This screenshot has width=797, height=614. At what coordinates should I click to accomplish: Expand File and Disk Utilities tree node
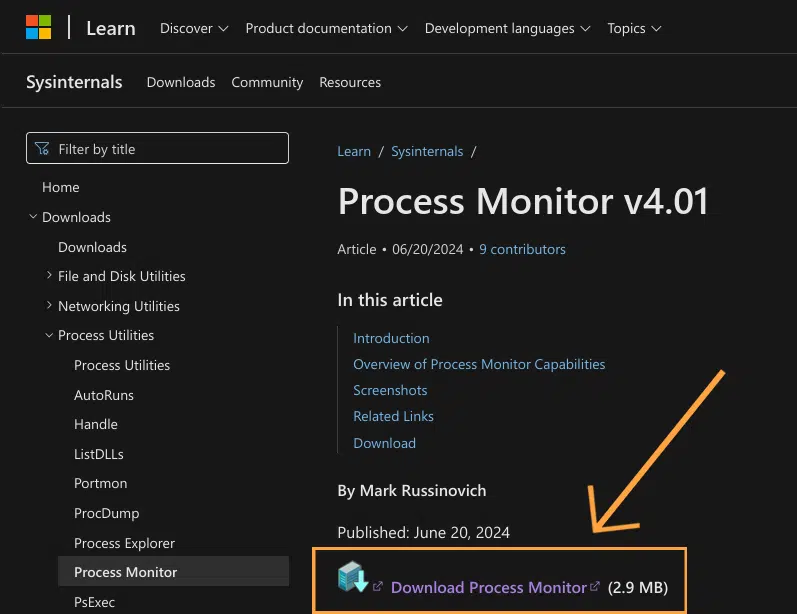click(50, 276)
